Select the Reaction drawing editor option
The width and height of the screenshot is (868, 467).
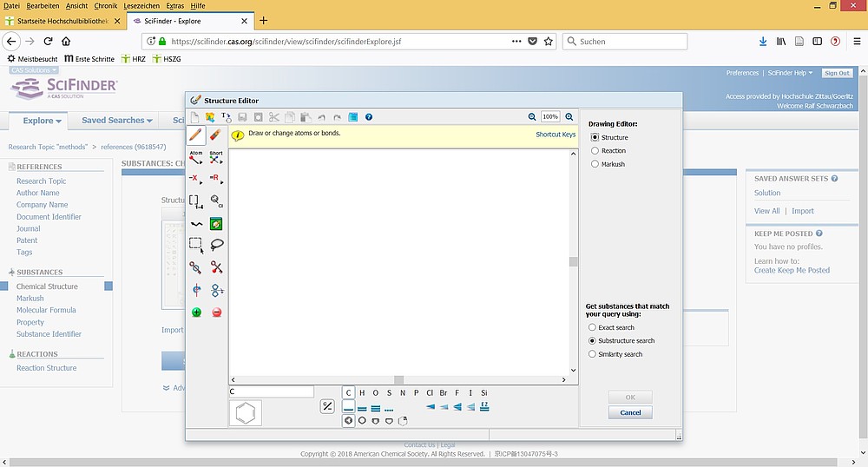coord(595,151)
